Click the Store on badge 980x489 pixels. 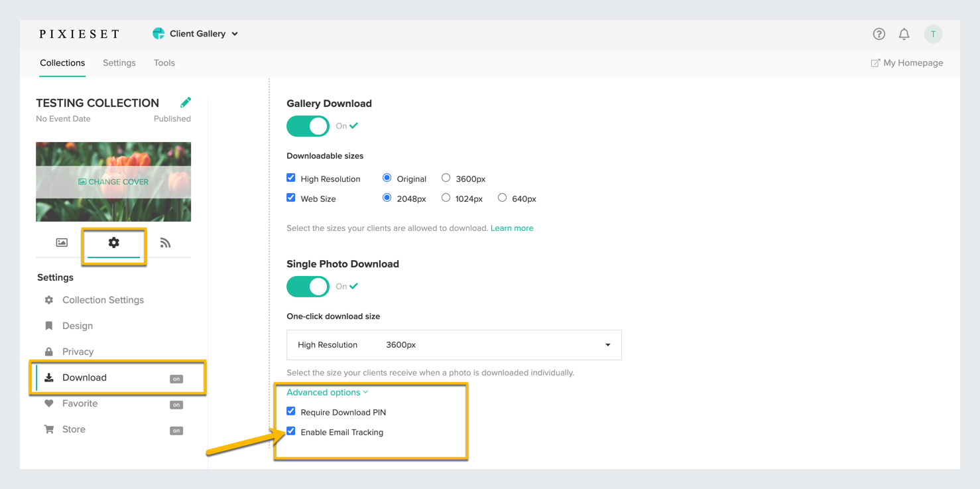[176, 431]
